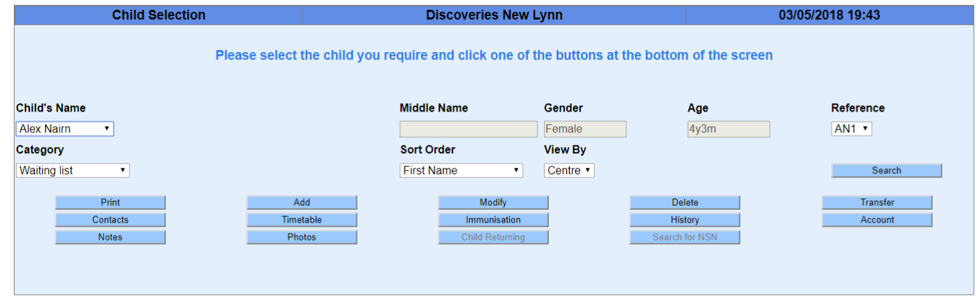Screen dimensions: 980x303
Task: Open Notes for the child
Action: pyautogui.click(x=110, y=237)
